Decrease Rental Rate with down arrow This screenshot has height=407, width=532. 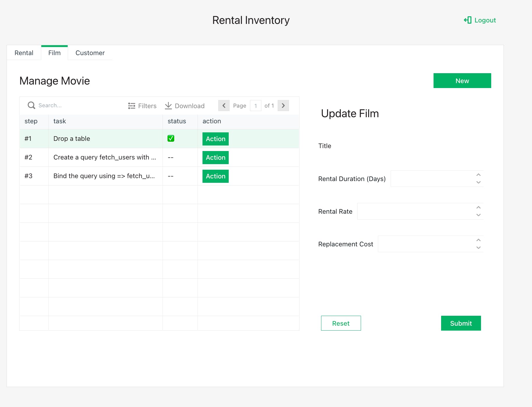(478, 215)
